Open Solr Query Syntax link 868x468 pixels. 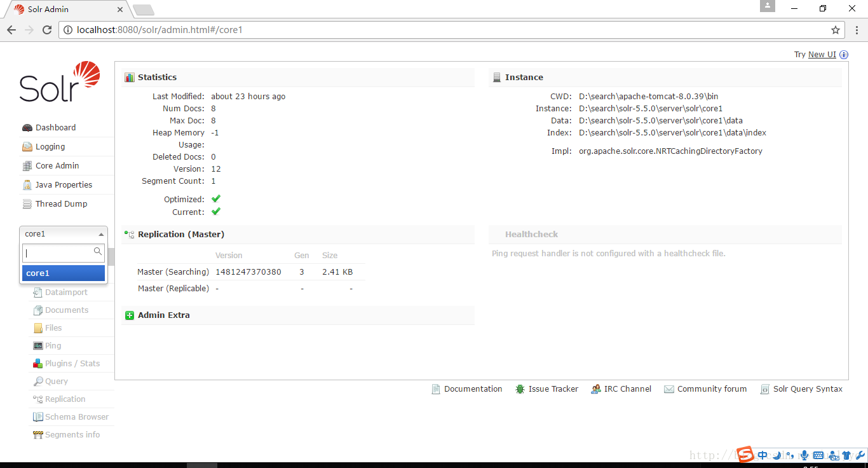coord(801,389)
